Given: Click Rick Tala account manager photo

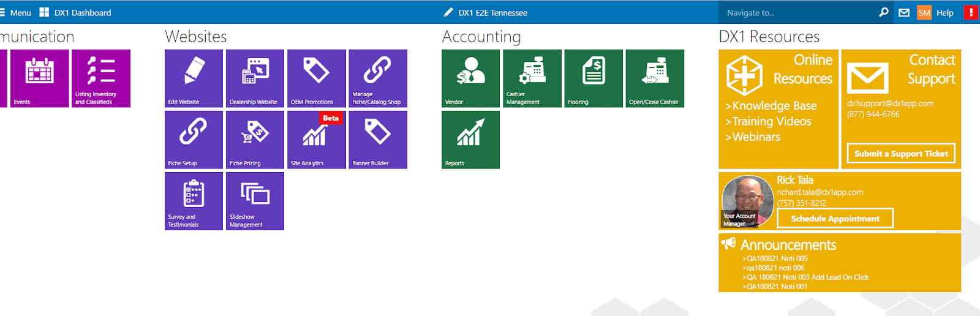Looking at the screenshot, I should coord(747,201).
